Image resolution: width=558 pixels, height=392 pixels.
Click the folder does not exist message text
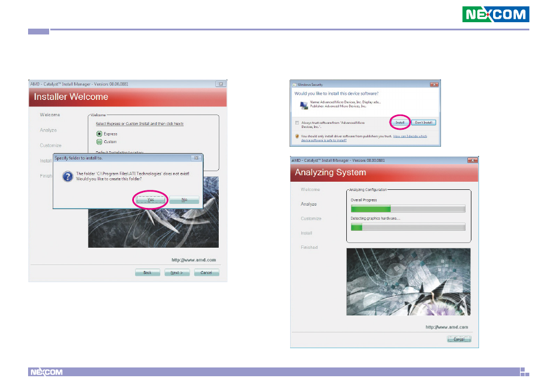pyautogui.click(x=132, y=176)
